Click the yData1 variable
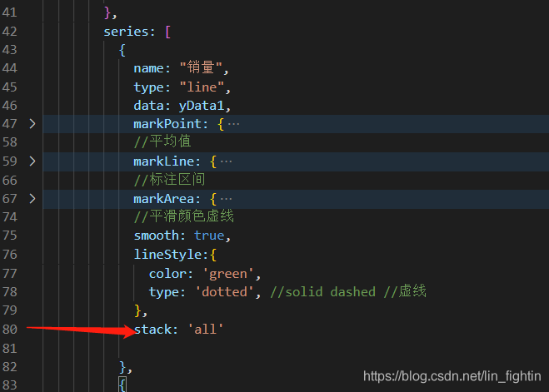 tap(202, 106)
